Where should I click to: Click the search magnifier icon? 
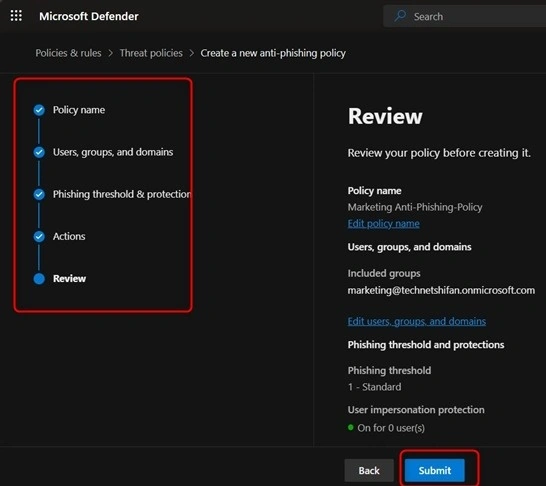coord(400,16)
